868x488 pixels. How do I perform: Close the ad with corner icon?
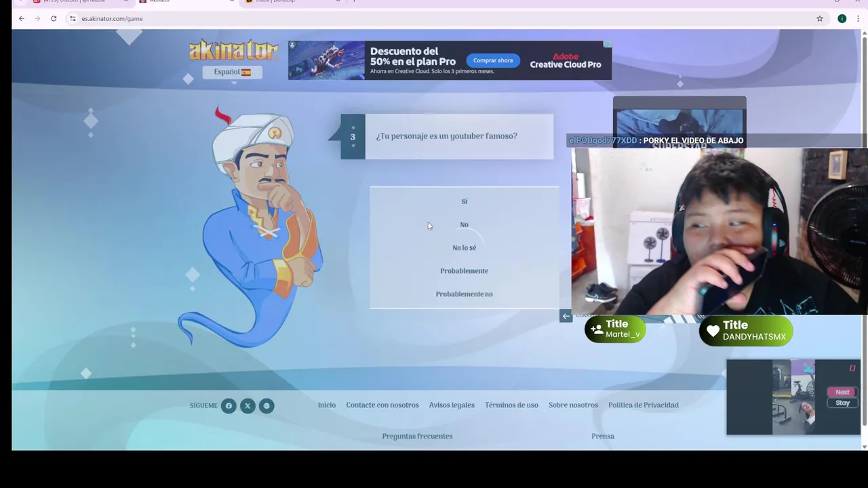click(608, 44)
